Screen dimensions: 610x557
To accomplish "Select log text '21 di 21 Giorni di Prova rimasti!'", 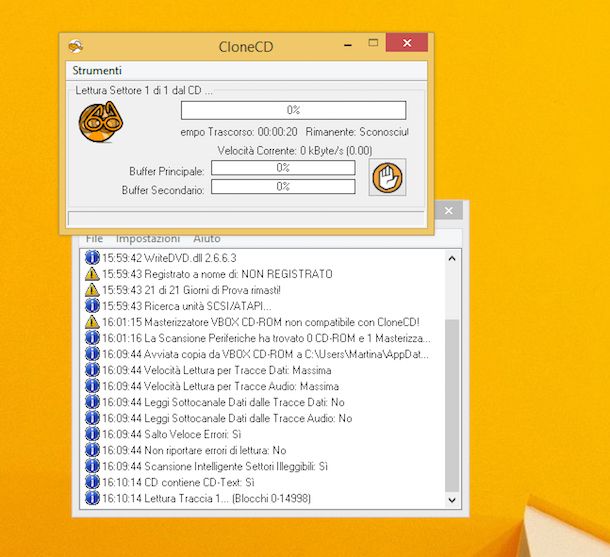I will click(x=212, y=290).
